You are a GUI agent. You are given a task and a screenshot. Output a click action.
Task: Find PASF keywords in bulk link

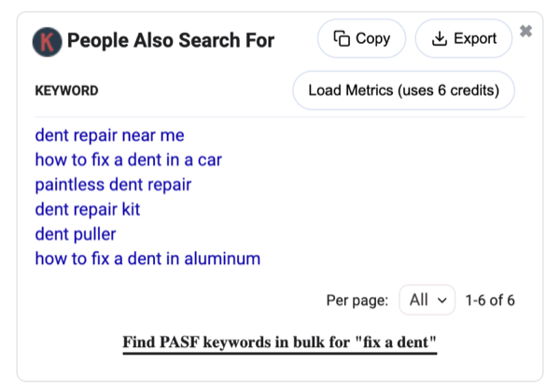tap(280, 343)
